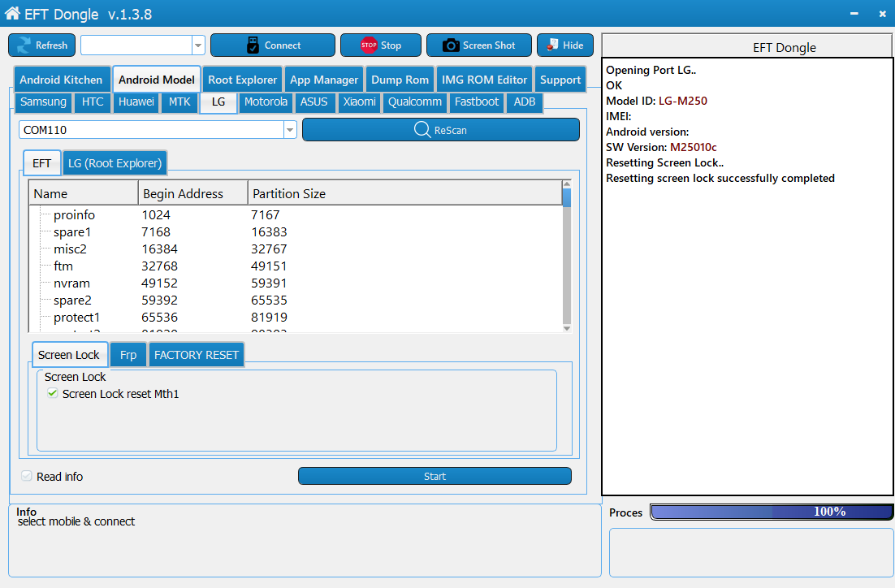
Task: Toggle Screen Lock reset Mth1 checkbox
Action: [53, 393]
